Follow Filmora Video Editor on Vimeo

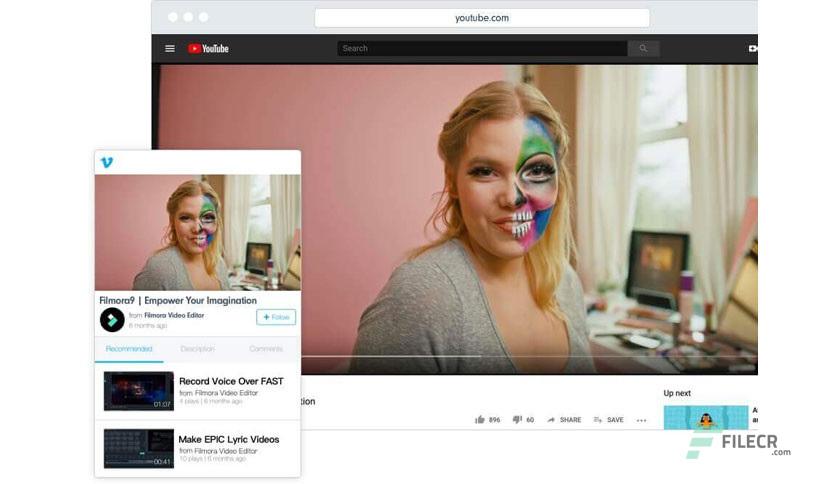coord(276,317)
